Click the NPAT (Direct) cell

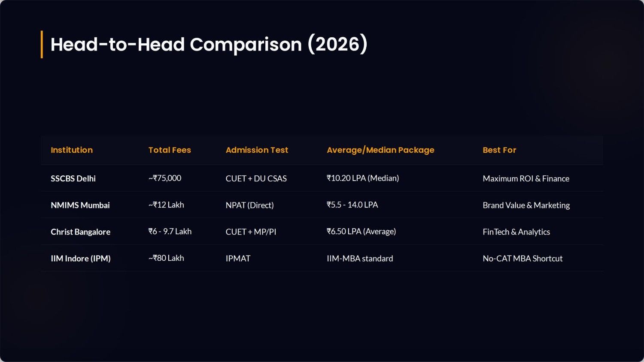(249, 205)
